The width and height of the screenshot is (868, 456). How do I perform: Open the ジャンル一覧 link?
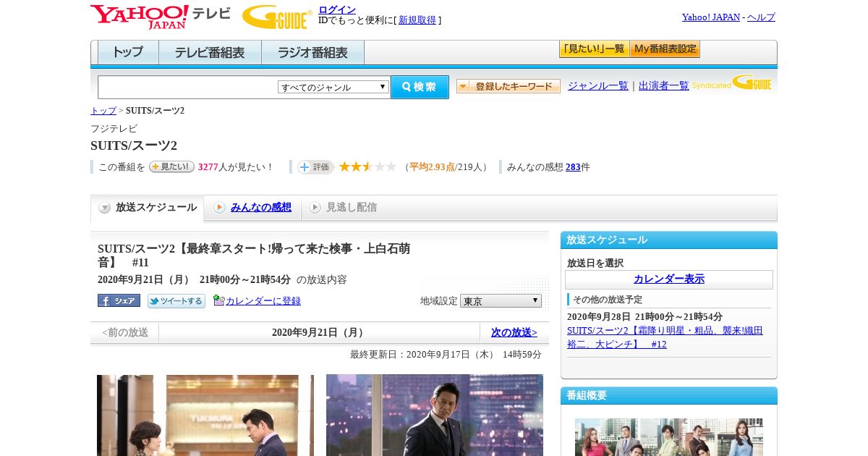598,86
